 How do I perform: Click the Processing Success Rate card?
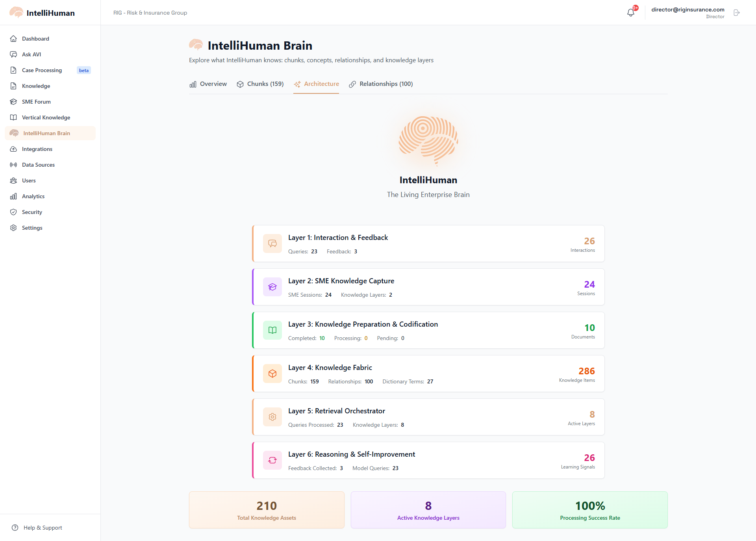(589, 510)
